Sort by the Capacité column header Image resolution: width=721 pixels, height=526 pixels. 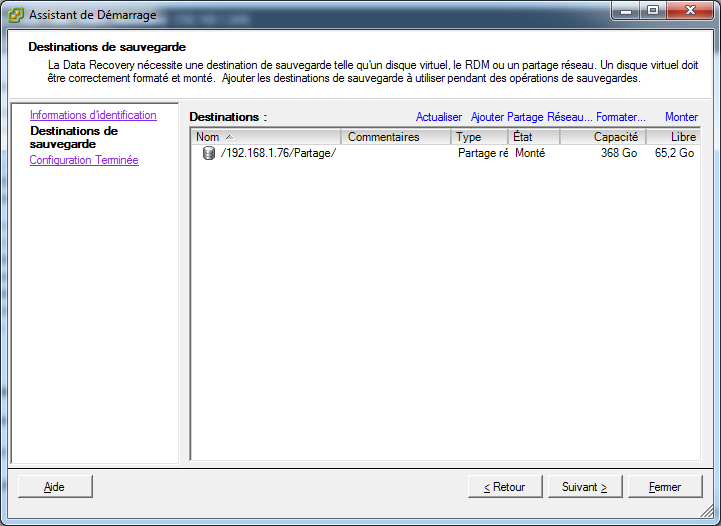(603, 137)
